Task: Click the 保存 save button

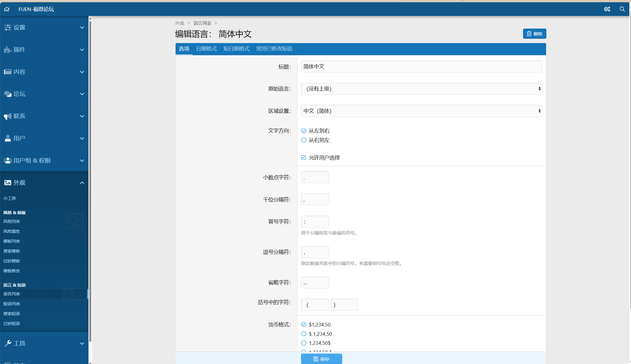Action: 321,359
